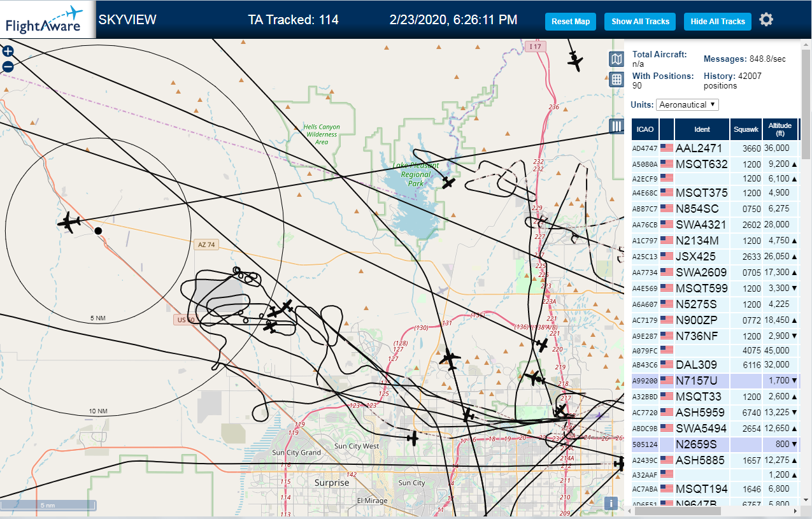Select the aircraft icon inside the 5 NM ring
Image resolution: width=812 pixels, height=519 pixels.
click(68, 223)
